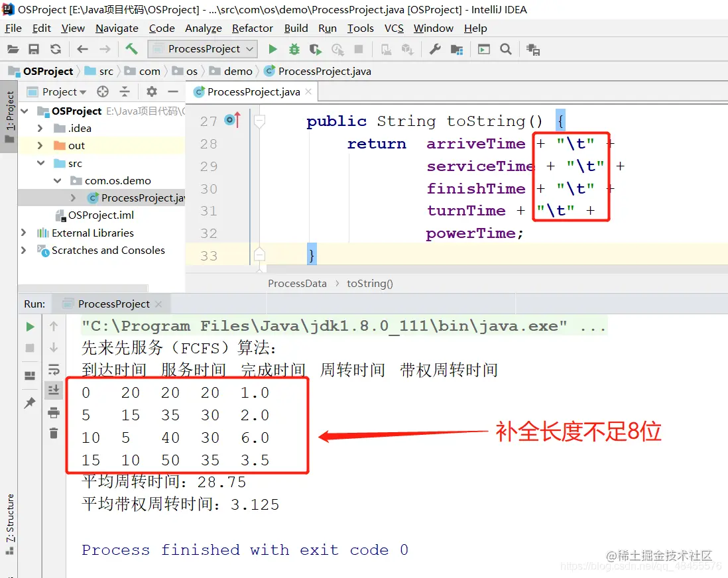
Task: Open settings via the wrench icon
Action: [435, 49]
